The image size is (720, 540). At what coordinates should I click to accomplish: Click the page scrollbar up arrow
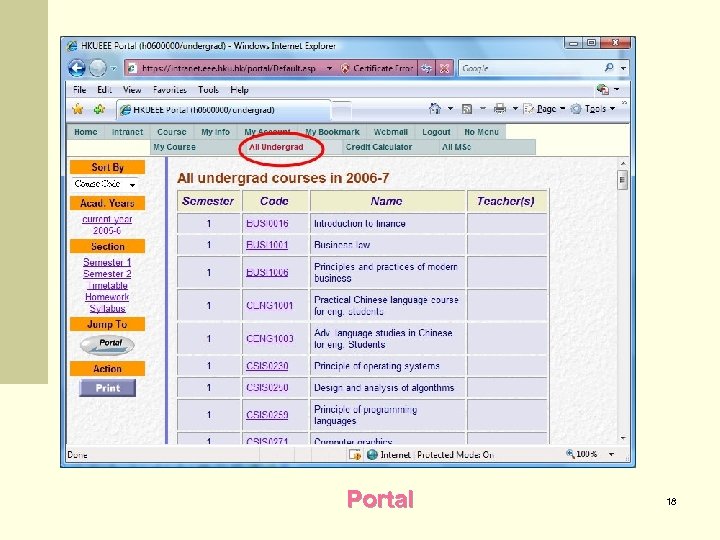point(623,163)
